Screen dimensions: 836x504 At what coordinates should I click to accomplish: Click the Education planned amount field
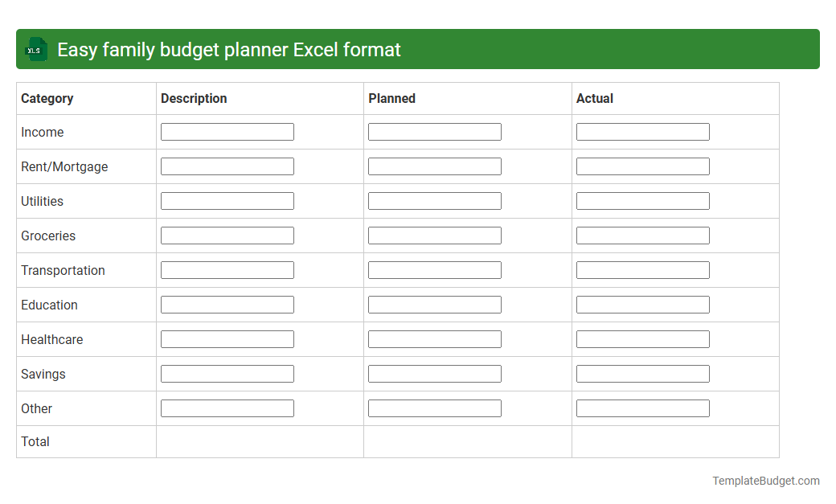coord(434,304)
